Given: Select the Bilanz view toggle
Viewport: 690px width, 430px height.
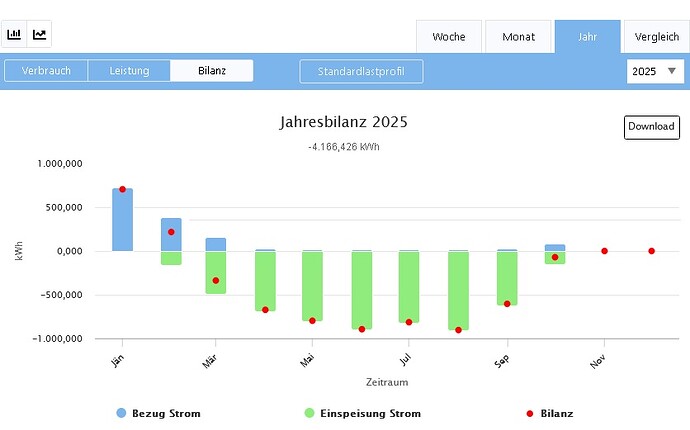Looking at the screenshot, I should pos(211,71).
